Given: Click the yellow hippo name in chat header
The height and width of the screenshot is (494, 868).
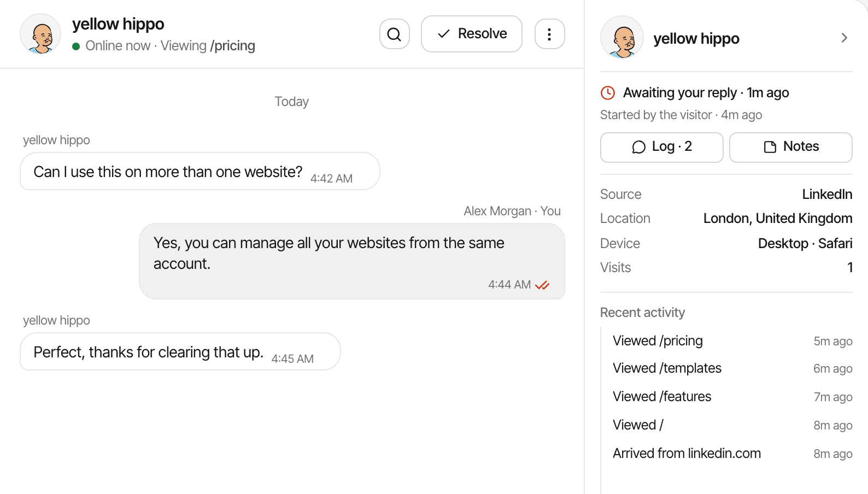Looking at the screenshot, I should pyautogui.click(x=118, y=24).
